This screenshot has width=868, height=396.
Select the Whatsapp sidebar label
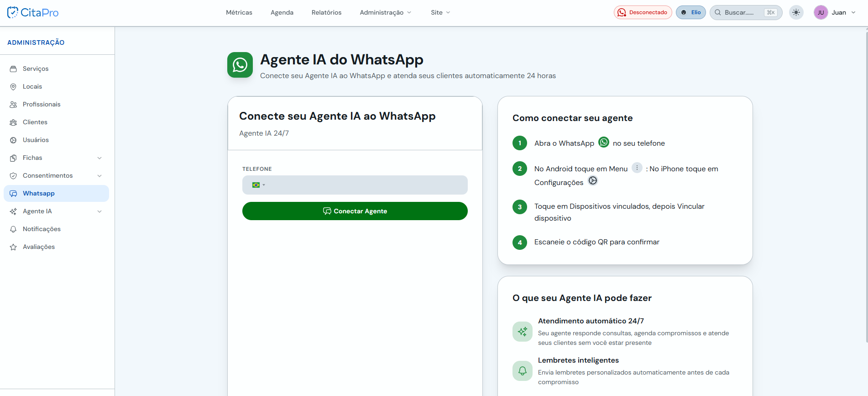39,193
